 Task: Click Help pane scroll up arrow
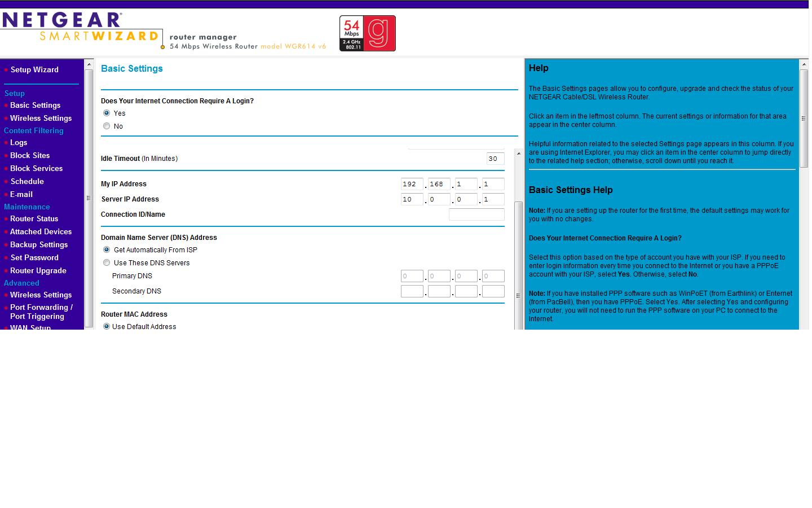click(x=804, y=64)
